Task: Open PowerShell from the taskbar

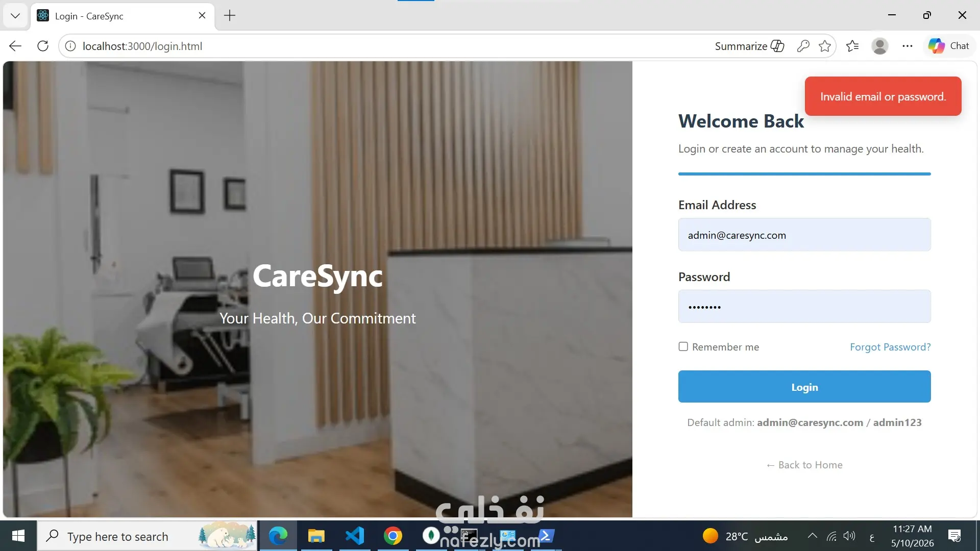Action: (546, 536)
